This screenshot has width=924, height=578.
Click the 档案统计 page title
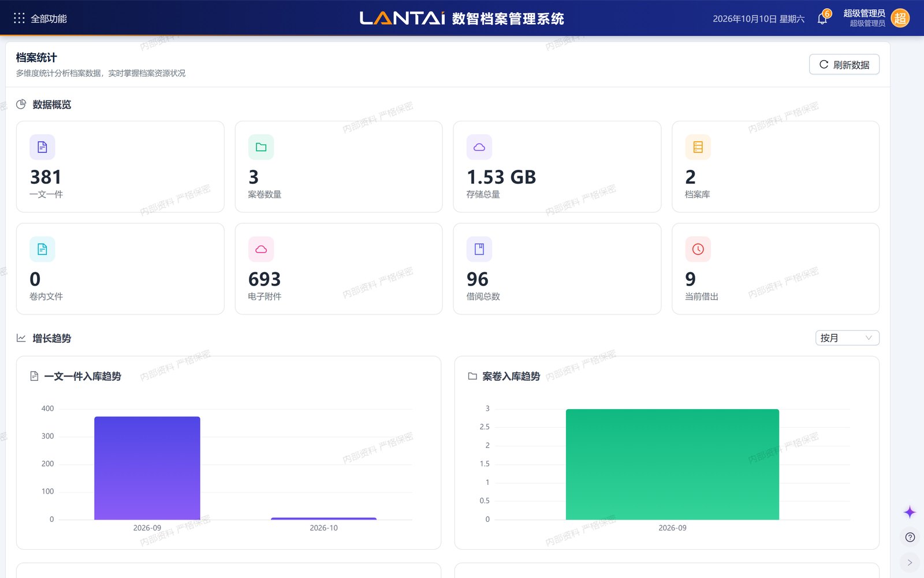[36, 58]
